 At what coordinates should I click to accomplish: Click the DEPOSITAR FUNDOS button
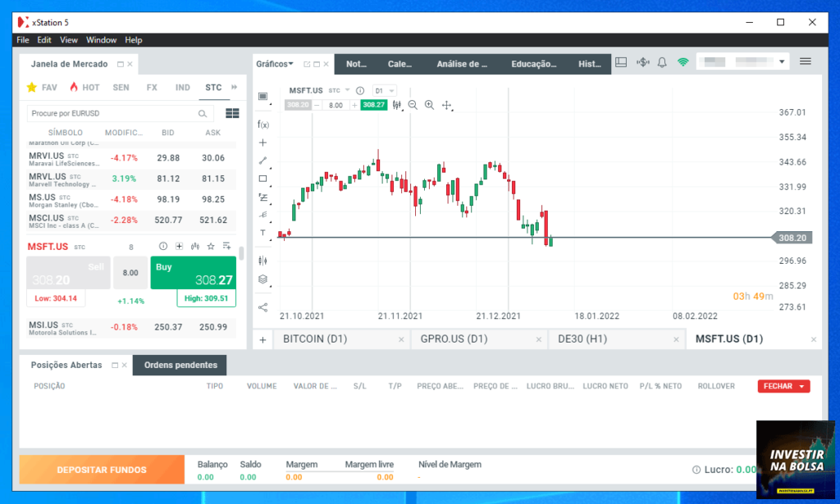tap(102, 470)
